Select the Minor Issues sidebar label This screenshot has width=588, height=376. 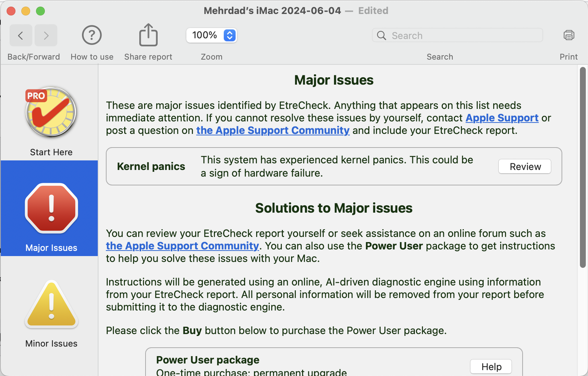tap(51, 344)
